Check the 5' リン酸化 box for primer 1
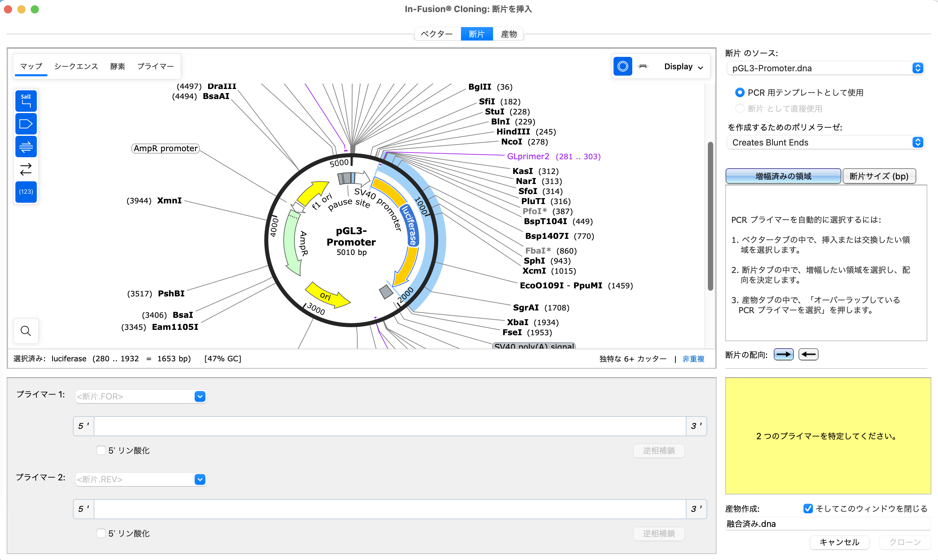The width and height of the screenshot is (938, 560). (x=101, y=450)
